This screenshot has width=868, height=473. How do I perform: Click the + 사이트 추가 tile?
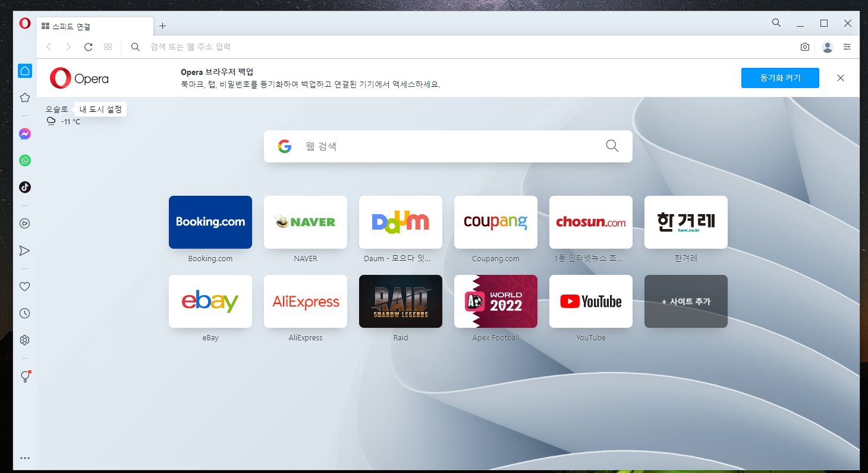[686, 301]
